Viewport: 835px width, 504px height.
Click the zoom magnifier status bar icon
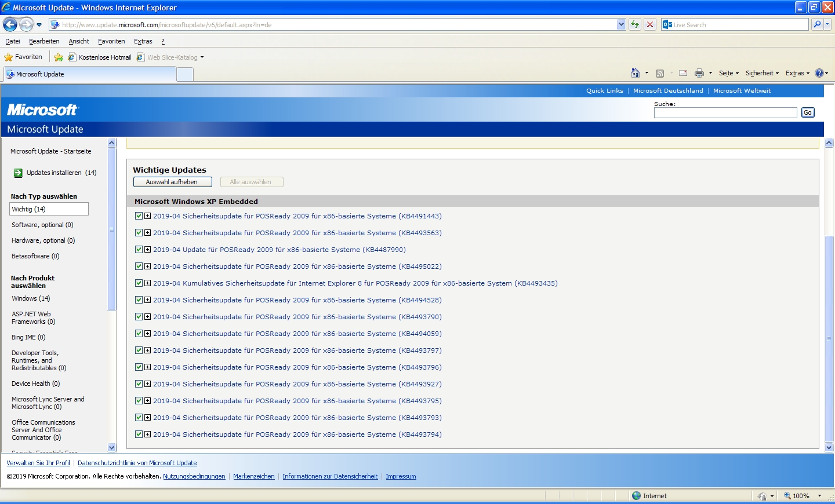pos(787,496)
